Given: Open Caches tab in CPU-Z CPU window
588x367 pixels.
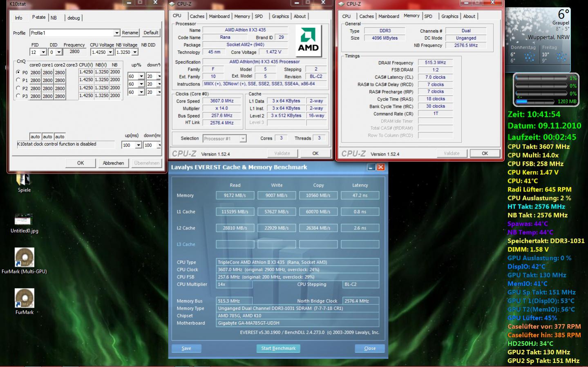Looking at the screenshot, I should pyautogui.click(x=197, y=16).
